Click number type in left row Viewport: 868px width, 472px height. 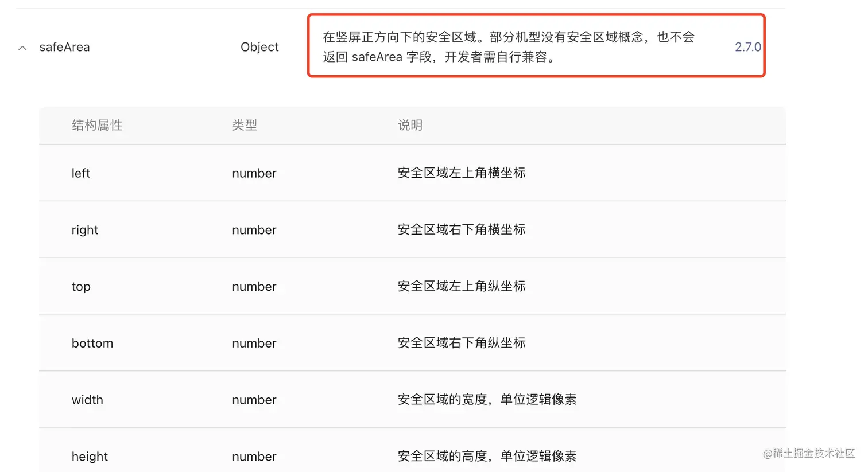[x=254, y=173]
